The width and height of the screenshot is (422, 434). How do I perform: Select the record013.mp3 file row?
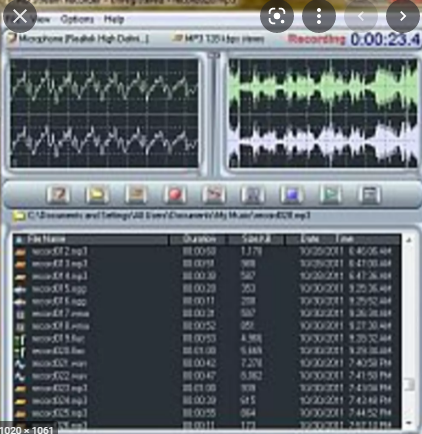(207, 264)
